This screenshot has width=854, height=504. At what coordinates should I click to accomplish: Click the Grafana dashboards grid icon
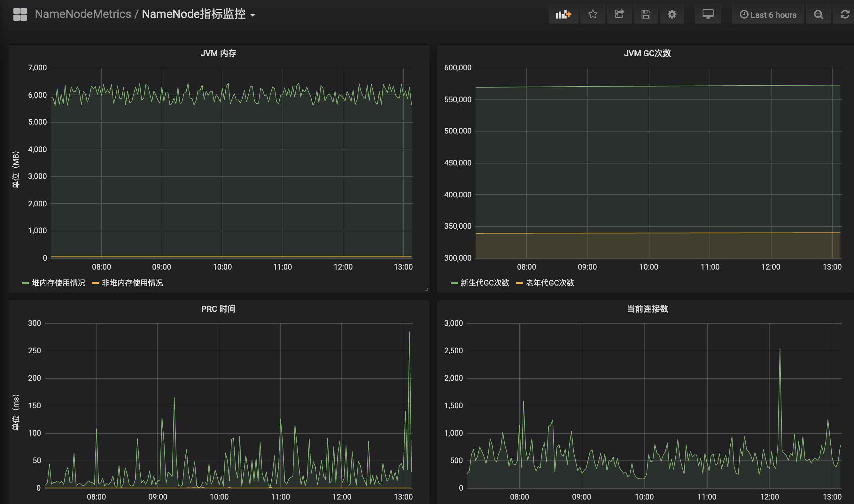[x=20, y=14]
